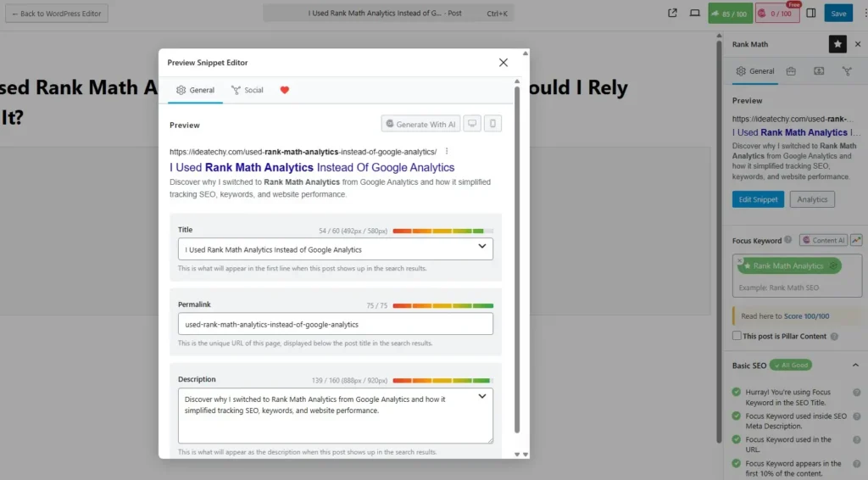
Task: Click inside the Permalink input field
Action: click(336, 324)
